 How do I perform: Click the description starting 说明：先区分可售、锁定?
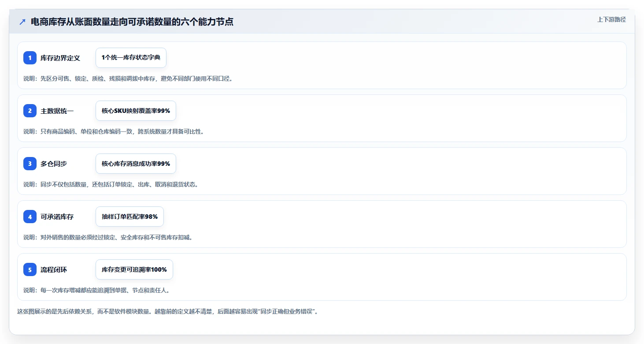tap(128, 79)
